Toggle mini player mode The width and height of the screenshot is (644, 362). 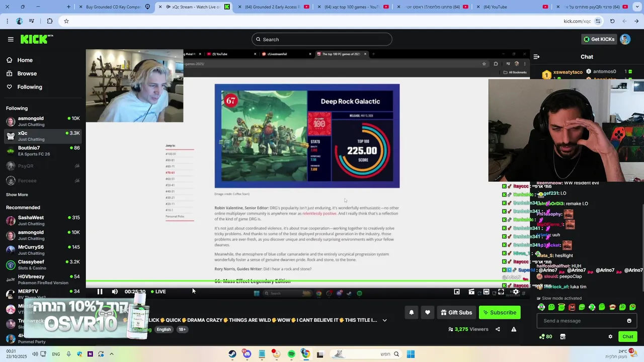click(457, 292)
